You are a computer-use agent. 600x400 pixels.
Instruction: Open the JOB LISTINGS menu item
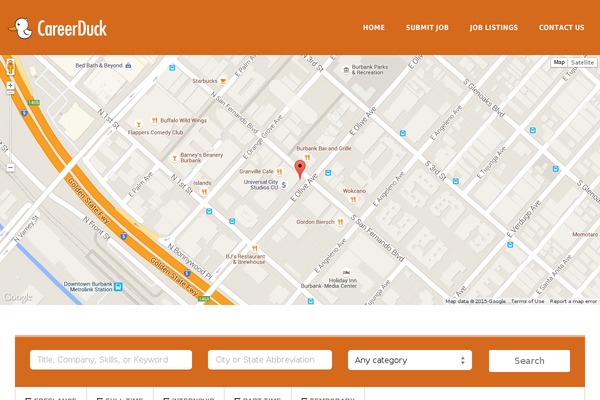[494, 28]
